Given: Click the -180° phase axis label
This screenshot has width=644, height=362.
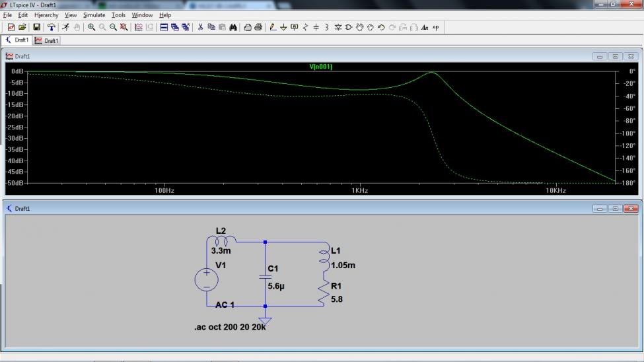Looking at the screenshot, I should click(x=628, y=183).
